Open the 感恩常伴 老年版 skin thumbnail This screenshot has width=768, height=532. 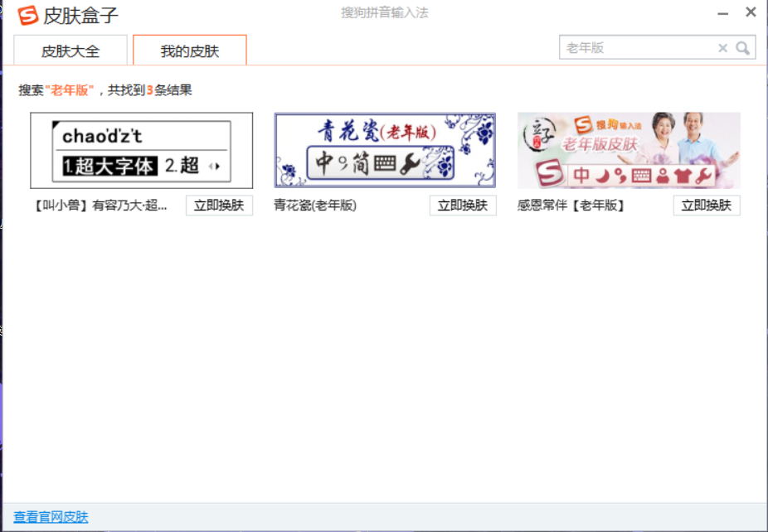pos(629,150)
